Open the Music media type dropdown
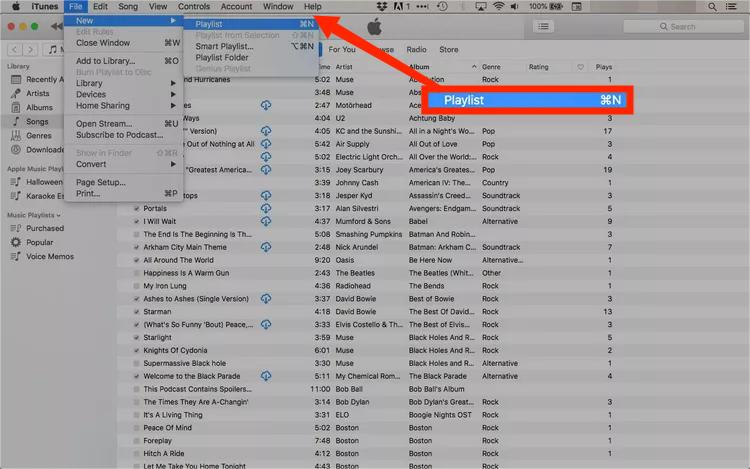Viewport: 750px width, 469px height. [x=56, y=49]
